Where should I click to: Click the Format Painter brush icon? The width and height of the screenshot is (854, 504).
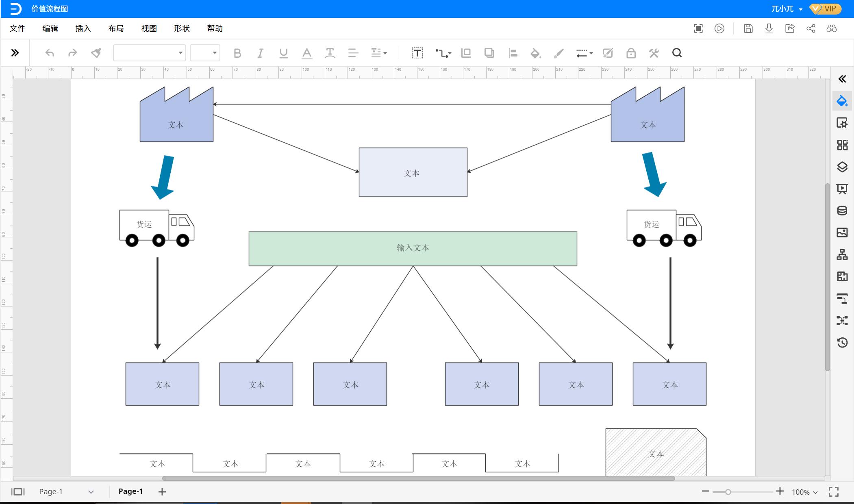tap(96, 53)
